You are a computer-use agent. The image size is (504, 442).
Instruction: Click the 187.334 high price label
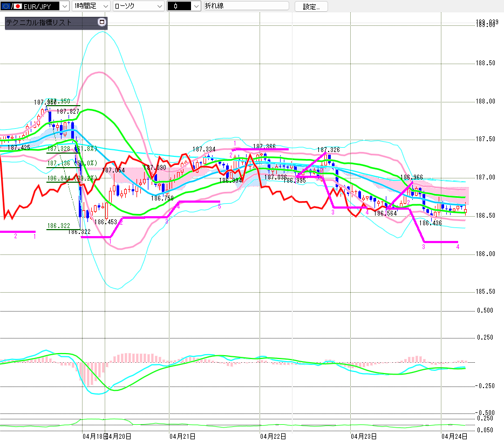coord(203,149)
